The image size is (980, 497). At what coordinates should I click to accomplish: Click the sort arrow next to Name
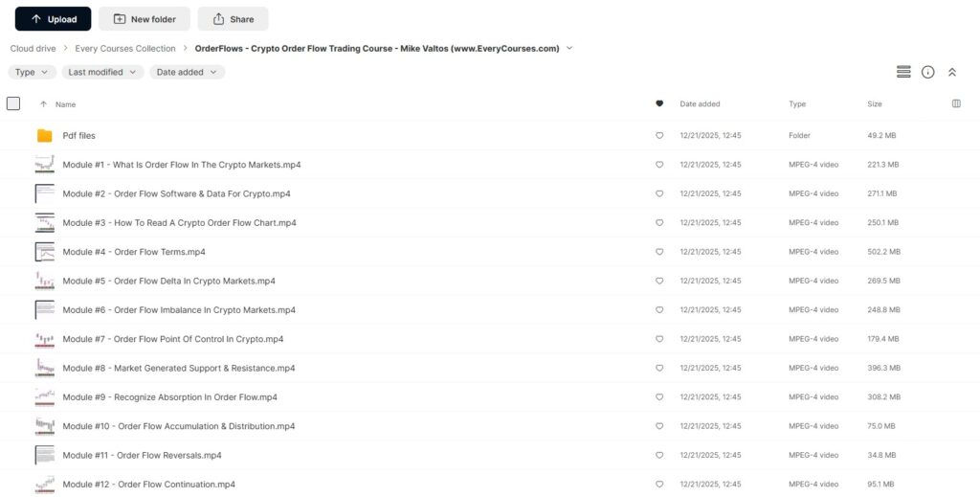point(43,104)
